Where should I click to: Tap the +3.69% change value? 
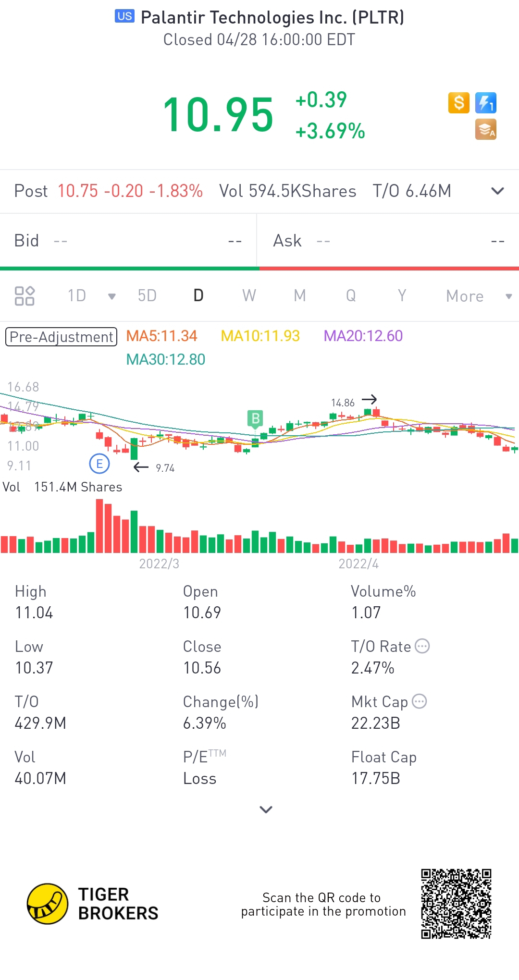click(x=330, y=131)
